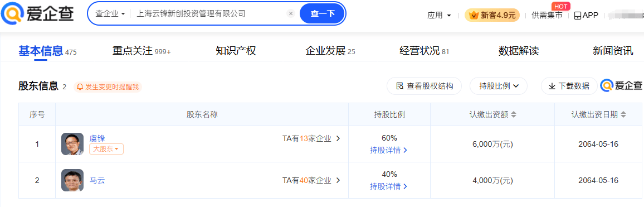Sort by 认缴出资额 column arrows
The height and width of the screenshot is (207, 644).
tap(514, 115)
